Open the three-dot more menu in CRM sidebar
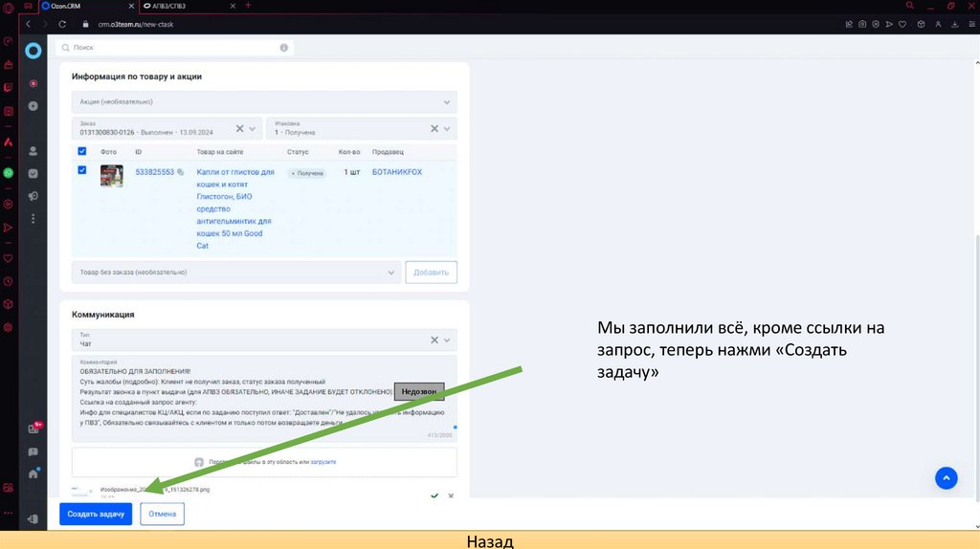This screenshot has width=980, height=549. coord(33,219)
